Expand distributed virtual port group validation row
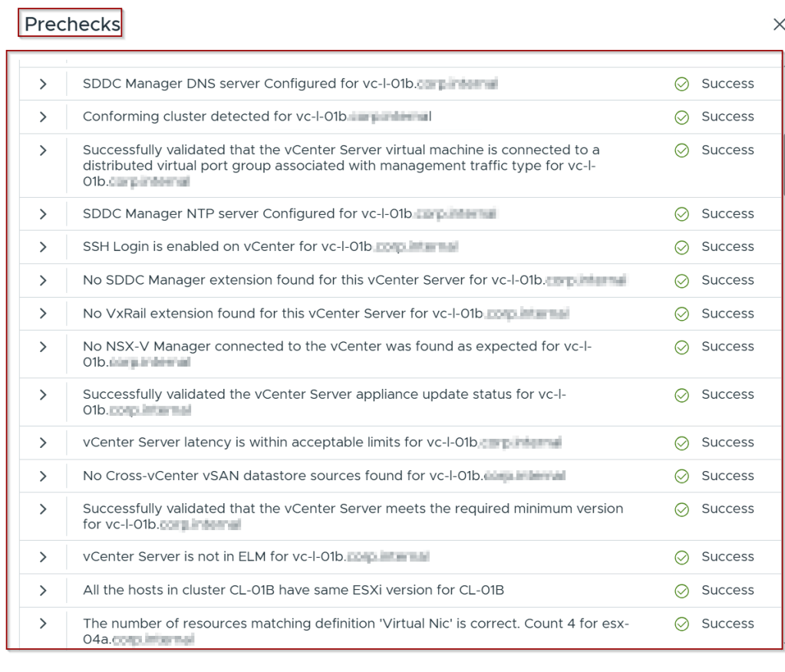 (43, 150)
